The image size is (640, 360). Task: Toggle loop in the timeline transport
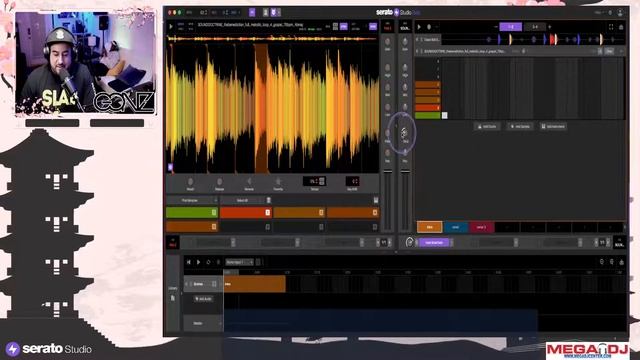click(208, 262)
